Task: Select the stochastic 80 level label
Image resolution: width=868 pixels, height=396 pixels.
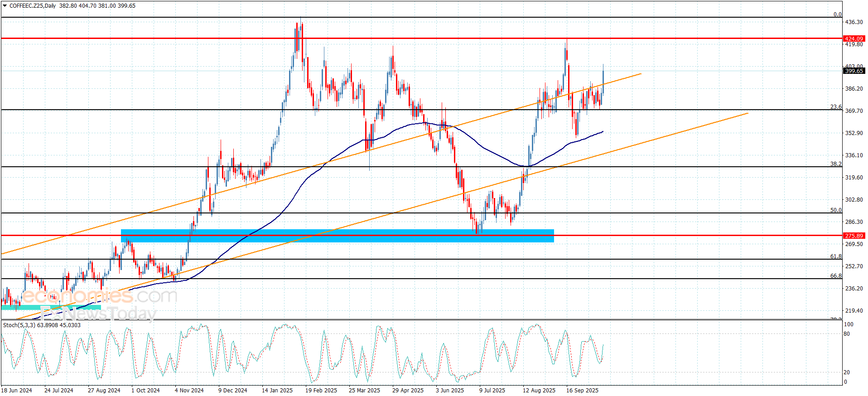Action: point(847,334)
